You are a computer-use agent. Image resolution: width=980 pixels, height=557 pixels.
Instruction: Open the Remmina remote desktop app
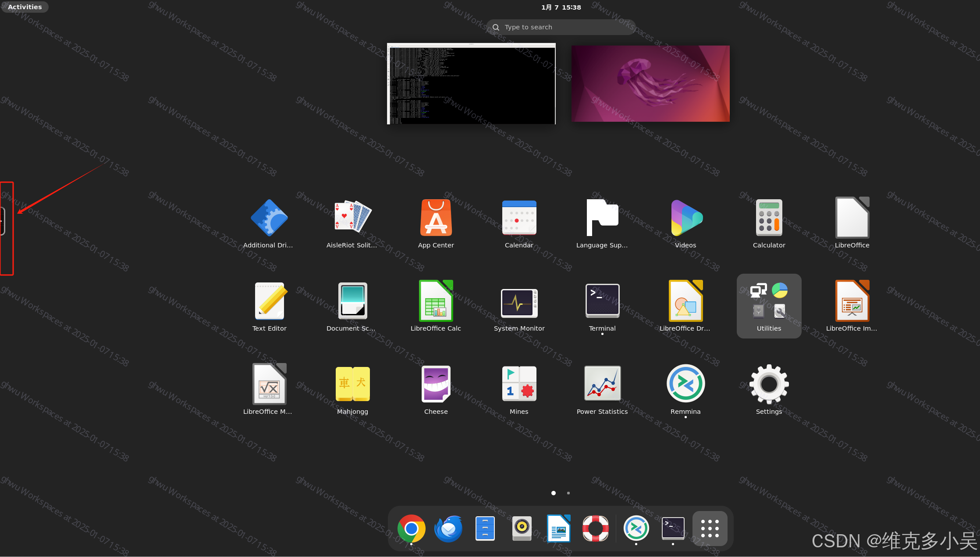(685, 384)
